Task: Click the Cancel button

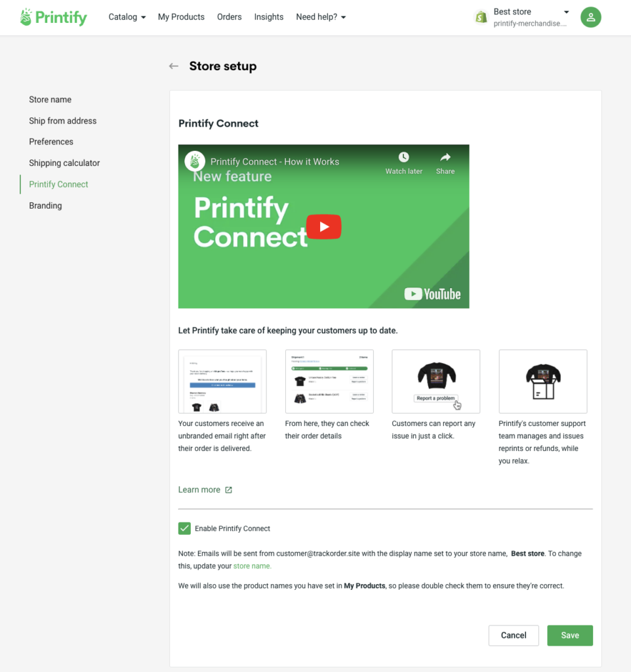Action: [x=514, y=635]
